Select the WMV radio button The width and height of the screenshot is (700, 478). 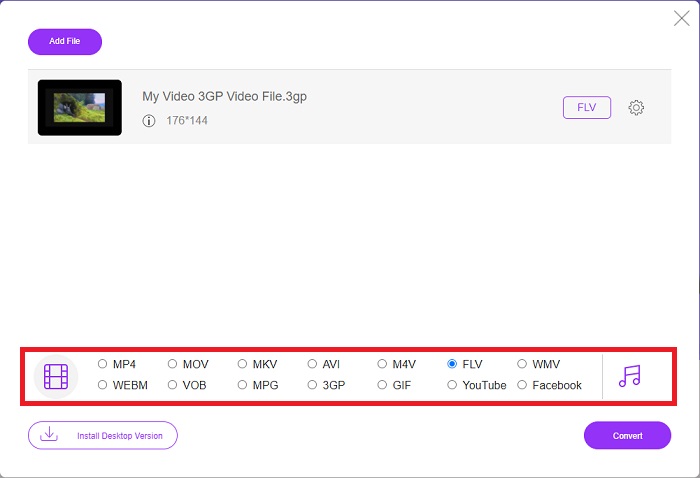pyautogui.click(x=522, y=364)
